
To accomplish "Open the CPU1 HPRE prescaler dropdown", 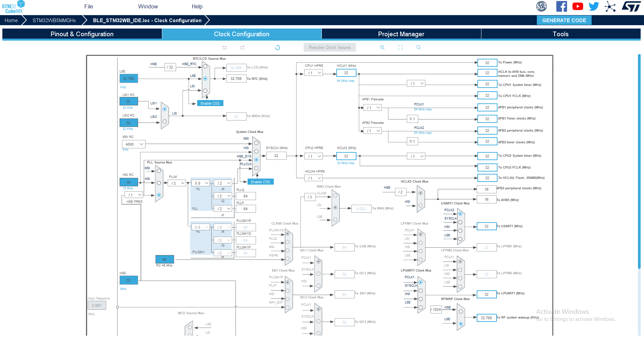I will 313,73.
